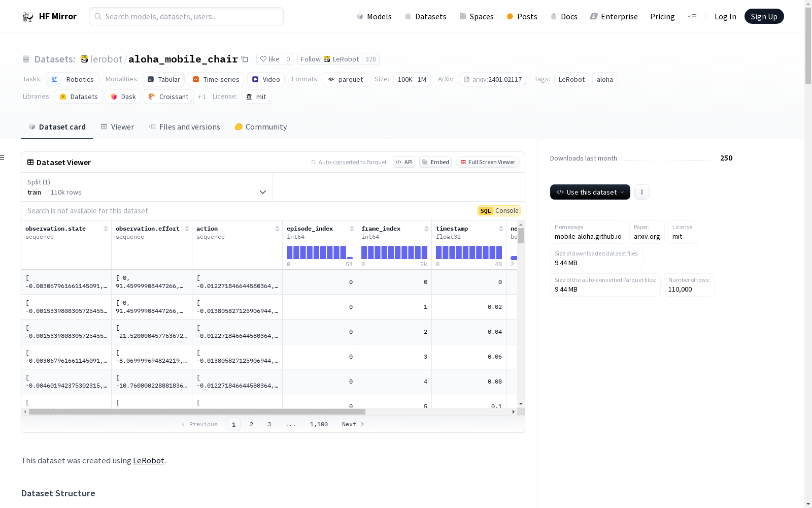This screenshot has height=508, width=812.
Task: Click the parquet format tag
Action: (x=345, y=79)
